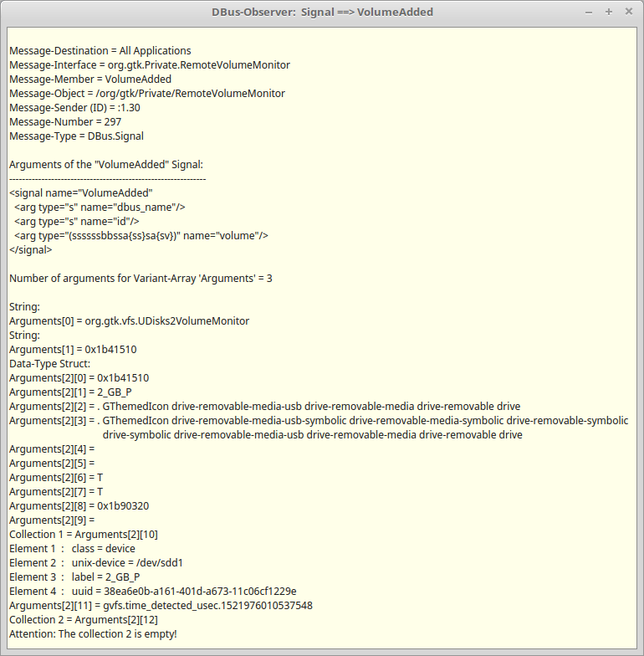Select the Message-Object path line

(146, 94)
